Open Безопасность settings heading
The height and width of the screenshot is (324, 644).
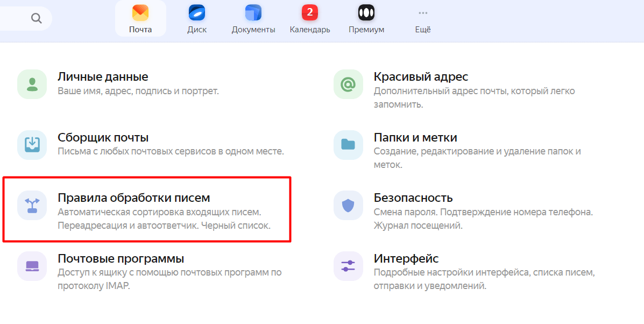(413, 198)
